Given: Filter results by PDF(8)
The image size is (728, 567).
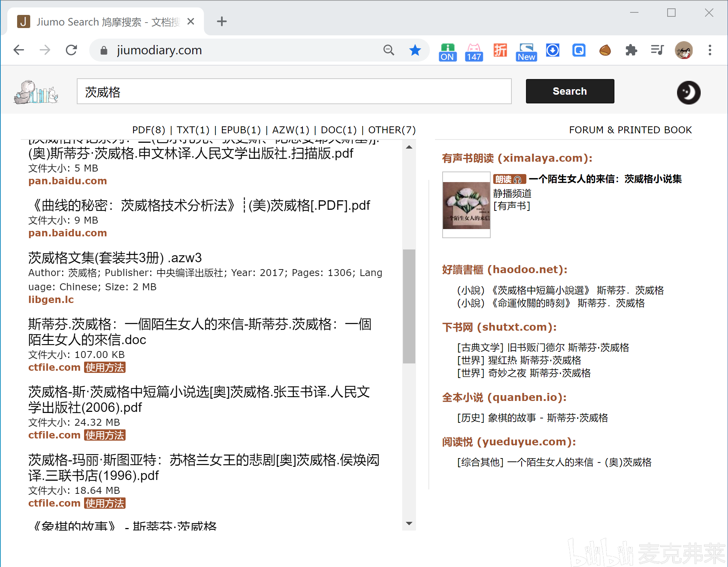Looking at the screenshot, I should tap(149, 130).
